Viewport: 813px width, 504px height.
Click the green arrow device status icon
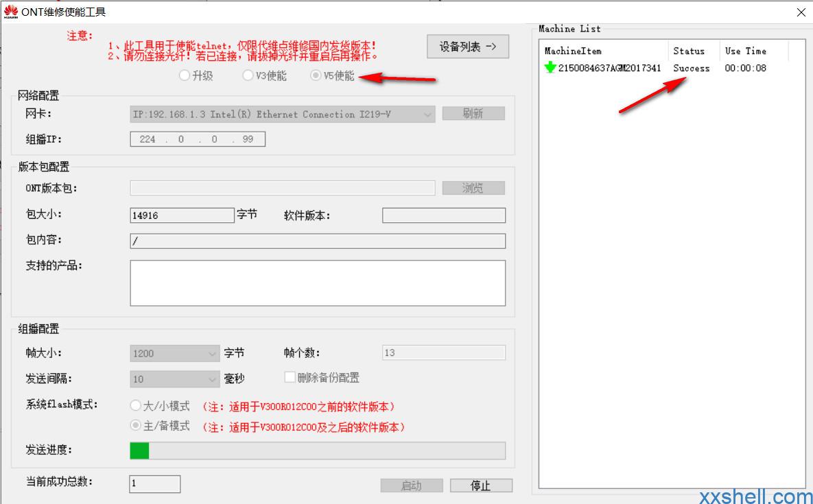click(550, 68)
